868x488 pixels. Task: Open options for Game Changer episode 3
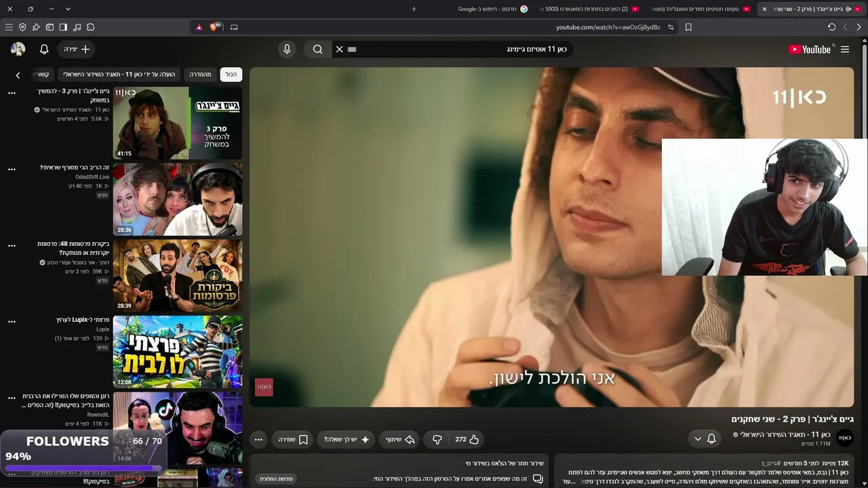click(12, 93)
